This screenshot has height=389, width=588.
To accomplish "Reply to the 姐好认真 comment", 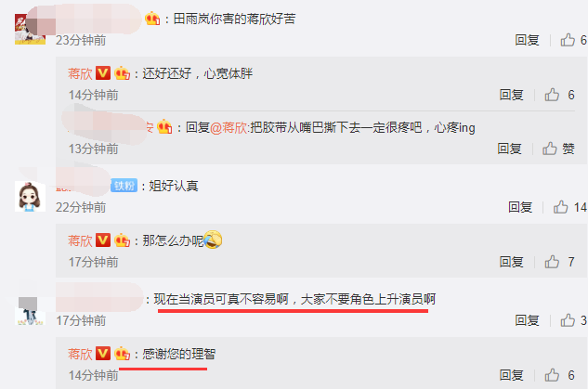I will pos(520,207).
